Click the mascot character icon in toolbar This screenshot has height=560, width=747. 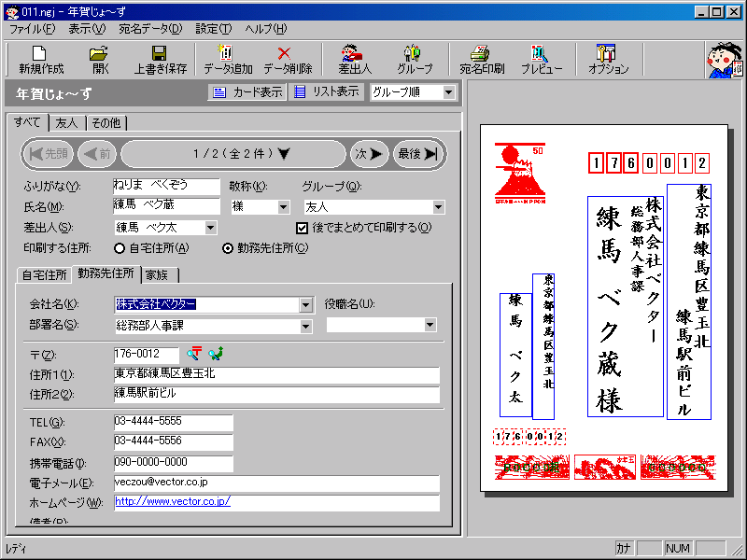click(724, 60)
